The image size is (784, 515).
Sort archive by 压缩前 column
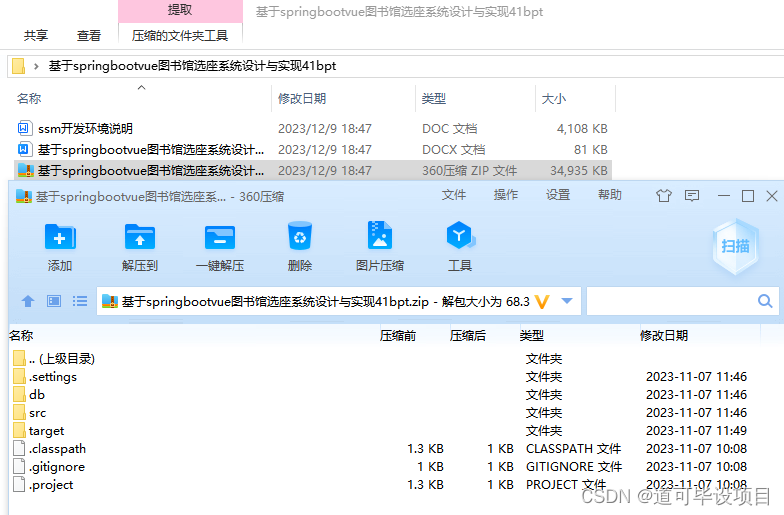click(398, 336)
